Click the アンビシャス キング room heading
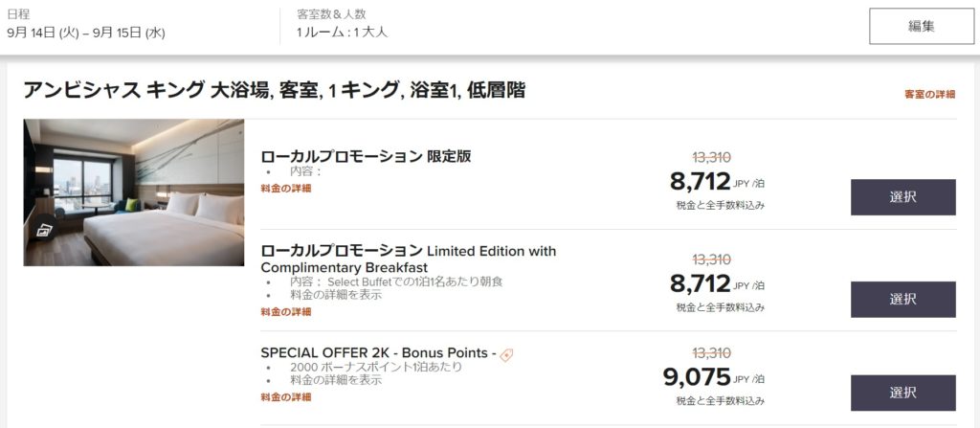Screen dimensions: 980x428 [x=274, y=91]
